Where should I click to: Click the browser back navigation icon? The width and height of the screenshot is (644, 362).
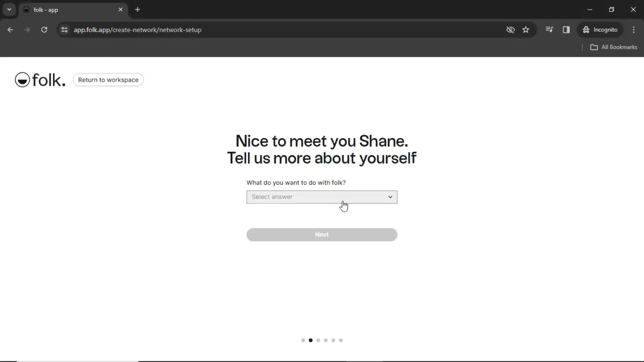(x=10, y=29)
